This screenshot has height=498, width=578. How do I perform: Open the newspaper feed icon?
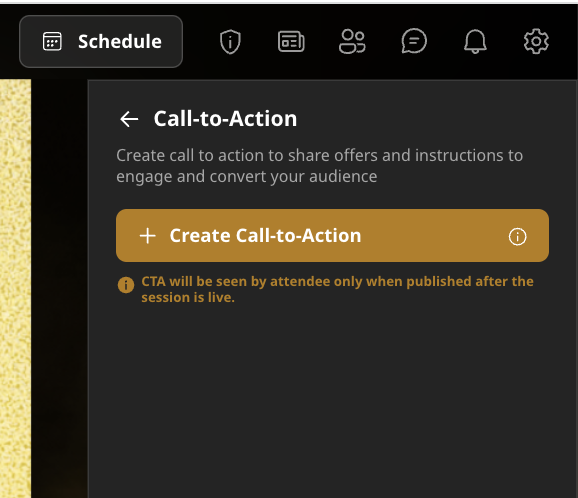[291, 41]
